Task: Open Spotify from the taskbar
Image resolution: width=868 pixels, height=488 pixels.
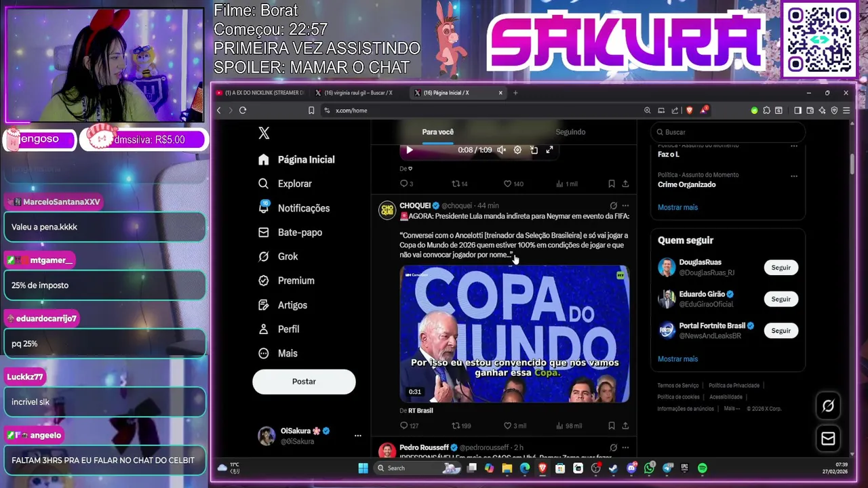Action: click(702, 468)
